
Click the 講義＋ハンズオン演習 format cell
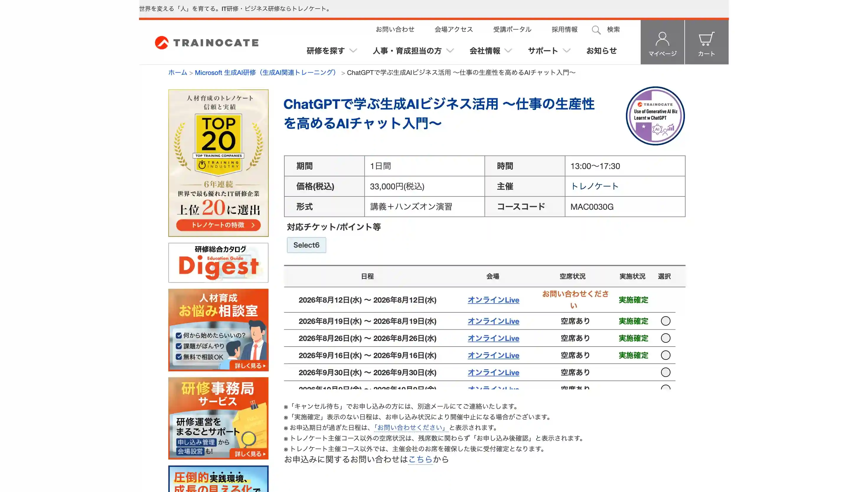424,207
